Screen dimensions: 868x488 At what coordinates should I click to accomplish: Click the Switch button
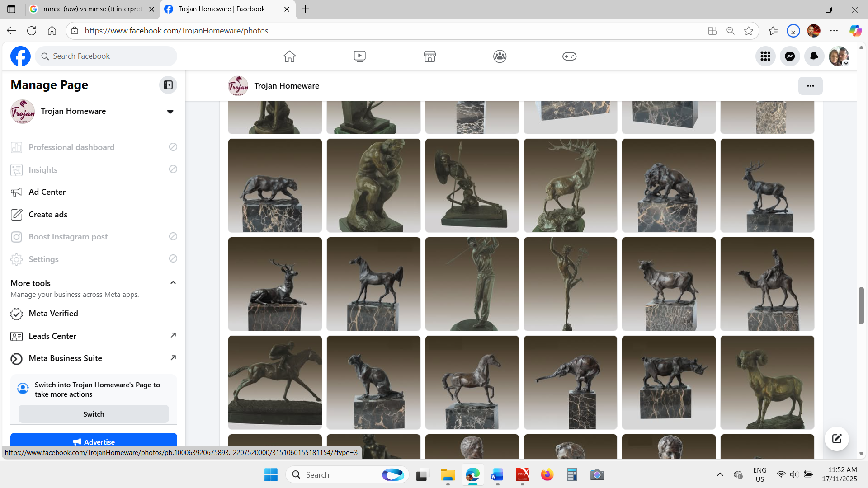tap(94, 414)
